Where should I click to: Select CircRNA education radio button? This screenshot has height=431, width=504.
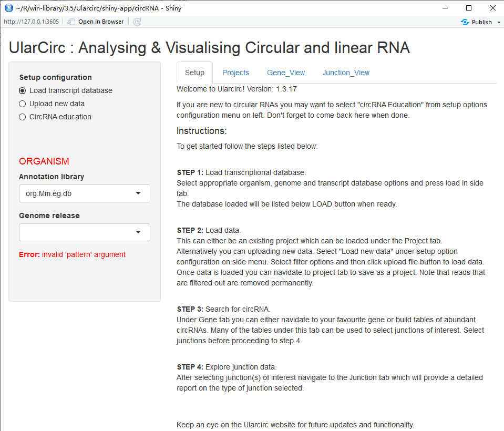(23, 117)
